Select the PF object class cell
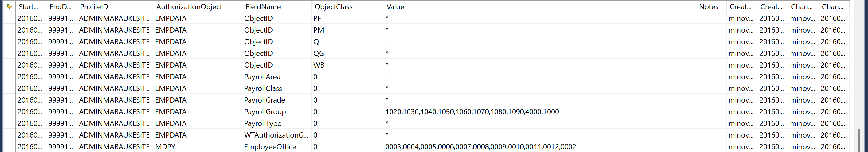Image resolution: width=868 pixels, height=152 pixels. click(x=317, y=18)
